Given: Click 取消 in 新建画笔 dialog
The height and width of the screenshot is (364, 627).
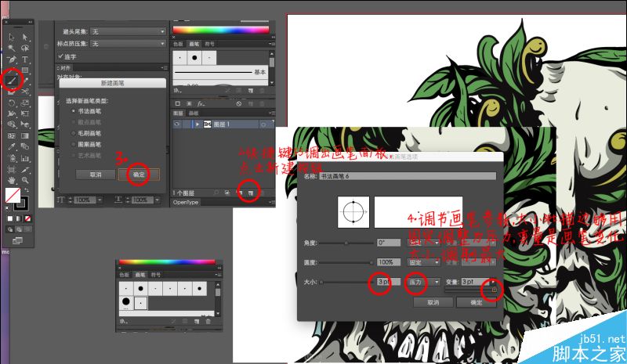Looking at the screenshot, I should [x=96, y=175].
